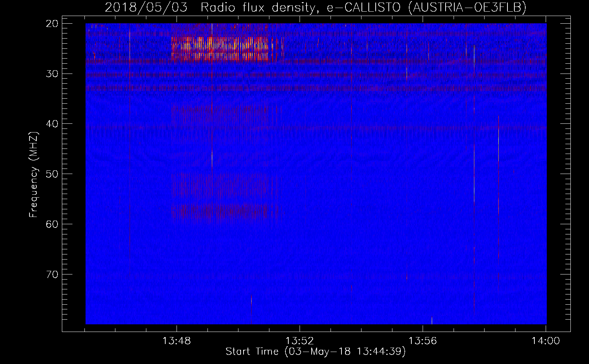Click the 13:56 time tick label

click(x=423, y=341)
